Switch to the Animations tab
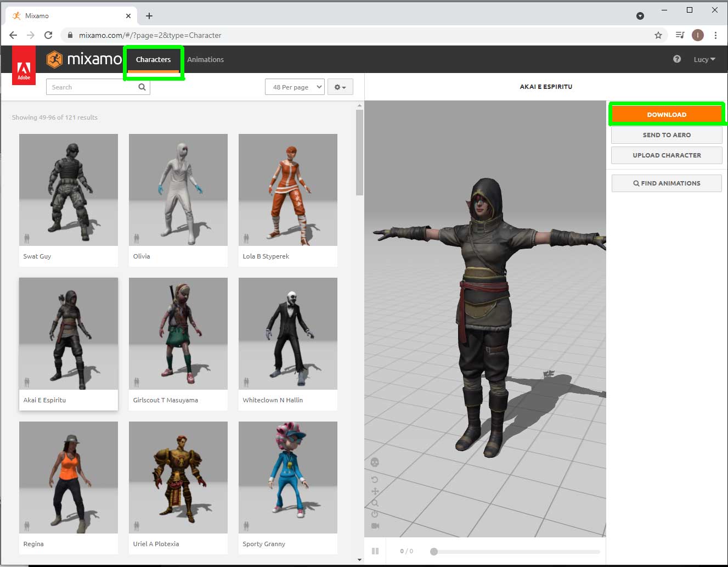 (x=205, y=59)
